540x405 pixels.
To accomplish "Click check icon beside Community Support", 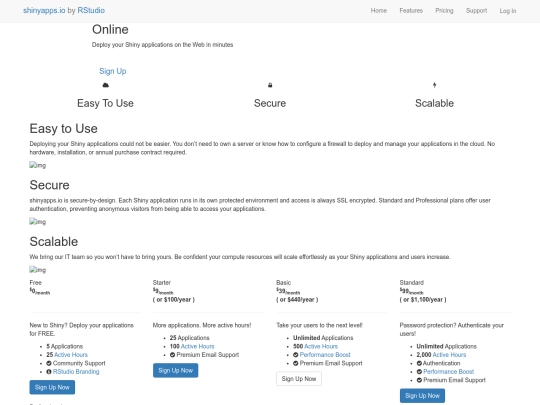I will (x=49, y=363).
